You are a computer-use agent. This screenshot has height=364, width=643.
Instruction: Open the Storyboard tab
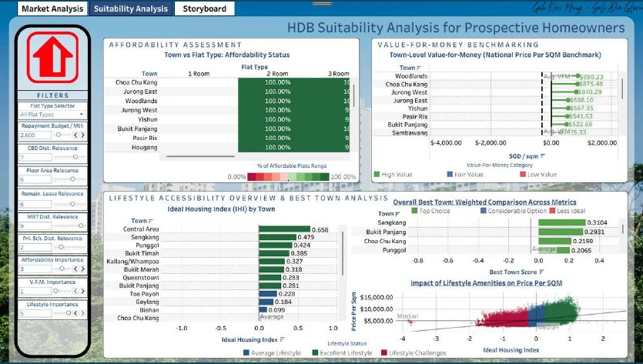pos(204,8)
